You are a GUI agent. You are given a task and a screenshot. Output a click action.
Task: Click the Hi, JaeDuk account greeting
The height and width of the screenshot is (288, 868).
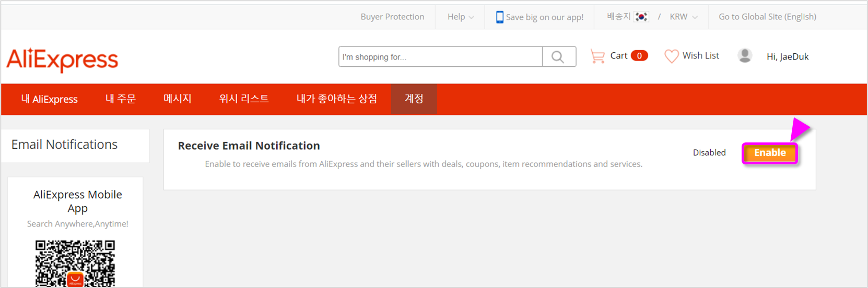coord(788,56)
